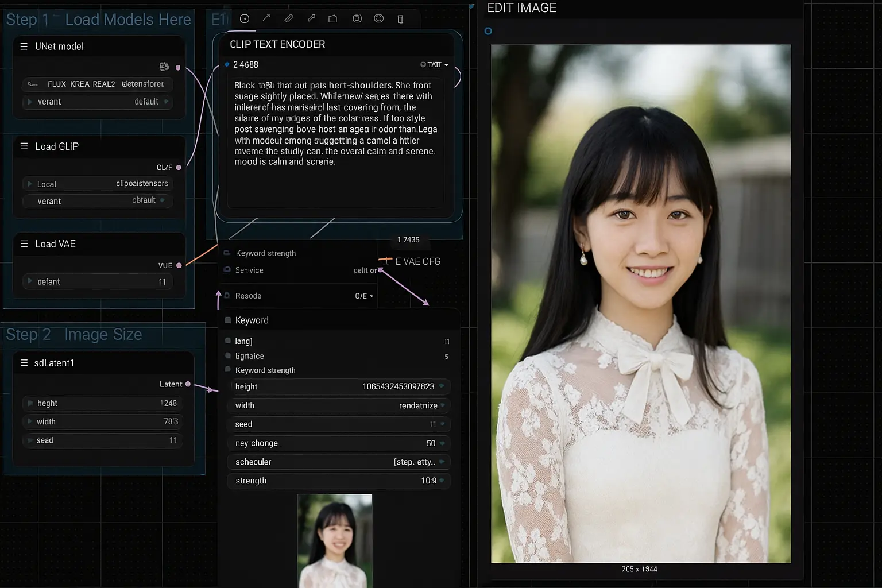This screenshot has width=882, height=588.
Task: Click the Latent output connector dot
Action: pos(188,384)
